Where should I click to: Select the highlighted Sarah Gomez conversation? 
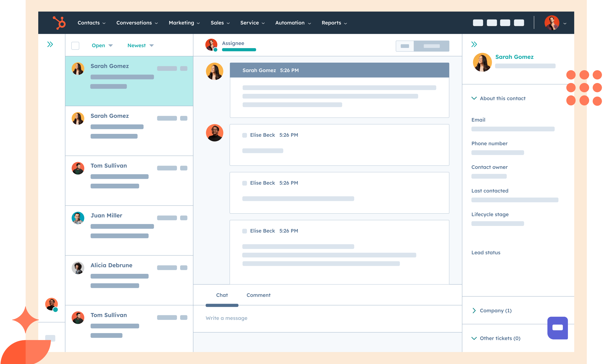click(x=129, y=81)
